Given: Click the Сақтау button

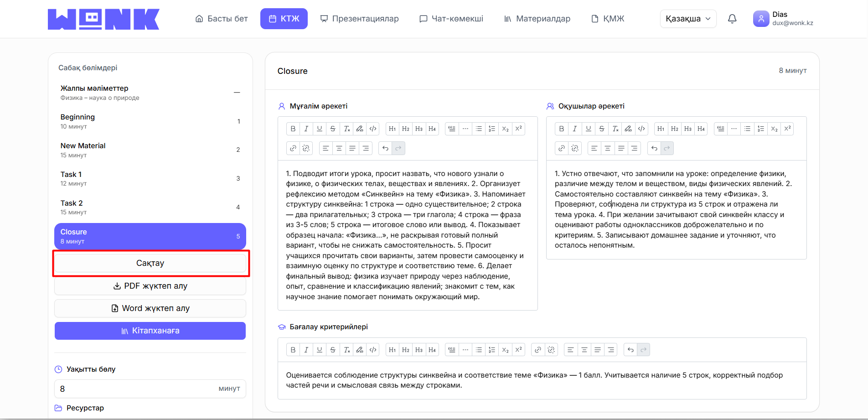Looking at the screenshot, I should (x=150, y=263).
